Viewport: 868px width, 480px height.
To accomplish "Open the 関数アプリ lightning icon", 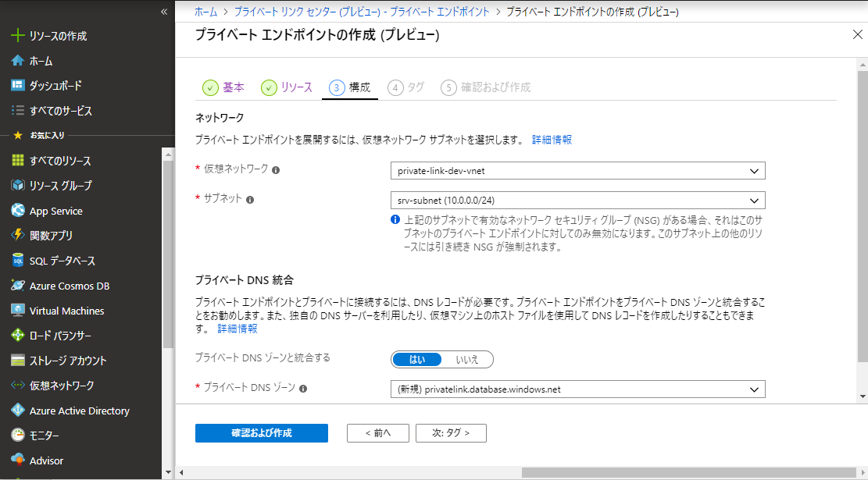I will tap(18, 235).
